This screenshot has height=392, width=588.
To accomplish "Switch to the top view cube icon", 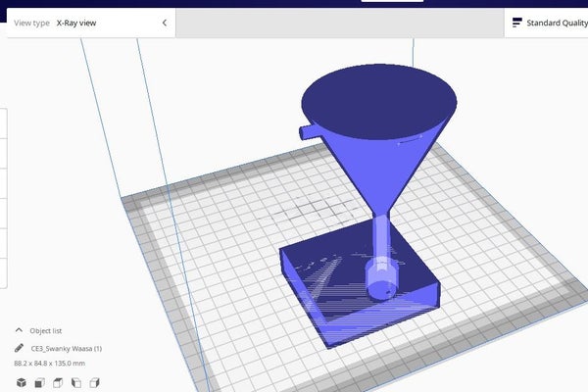I will (x=58, y=382).
